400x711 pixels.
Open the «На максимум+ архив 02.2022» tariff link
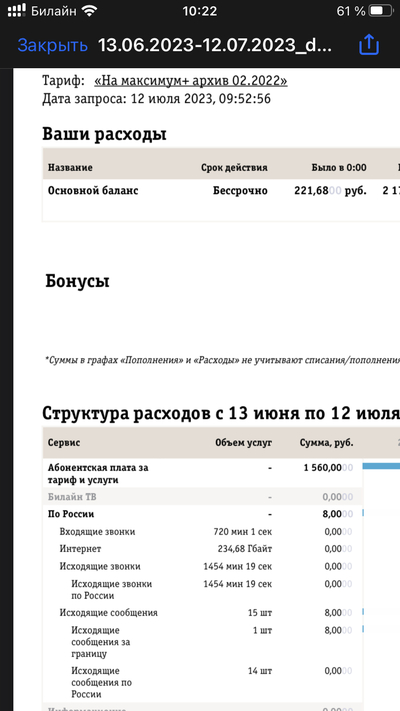pyautogui.click(x=191, y=81)
